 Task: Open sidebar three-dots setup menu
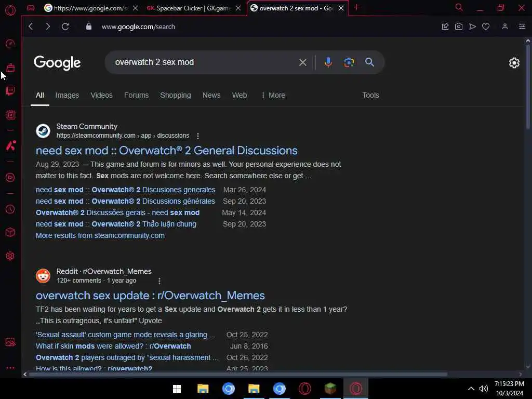(10, 368)
